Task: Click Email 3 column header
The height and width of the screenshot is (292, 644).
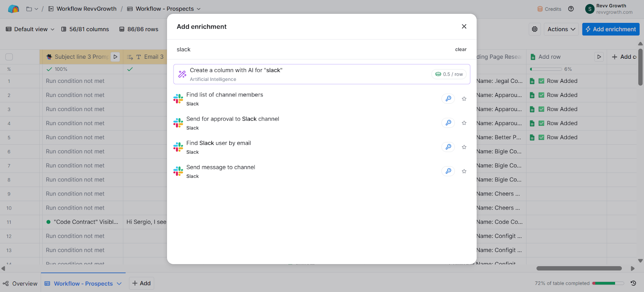Action: pyautogui.click(x=145, y=57)
